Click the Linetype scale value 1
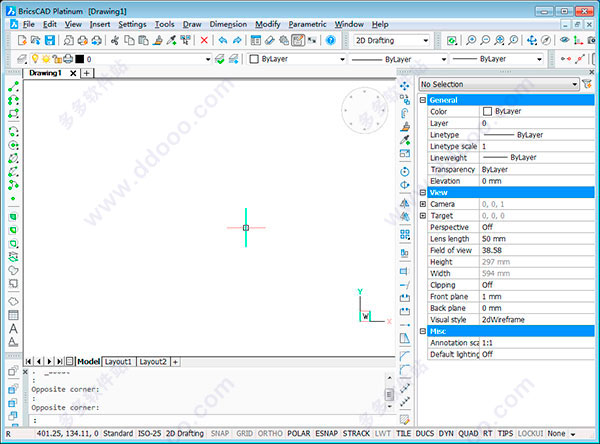Viewport: 600px width, 444px height. pos(537,146)
